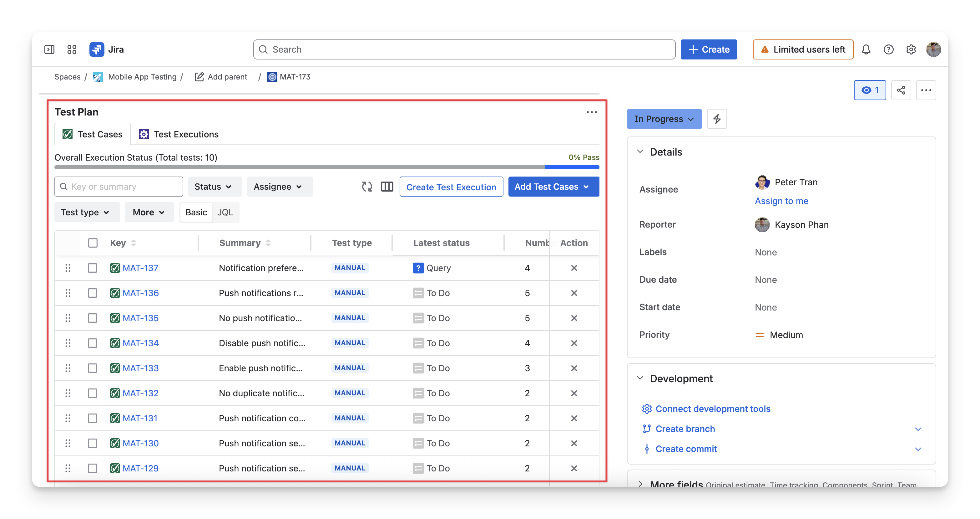Open the automation lightning bolt icon
Image resolution: width=980 pixels, height=519 pixels.
(717, 119)
